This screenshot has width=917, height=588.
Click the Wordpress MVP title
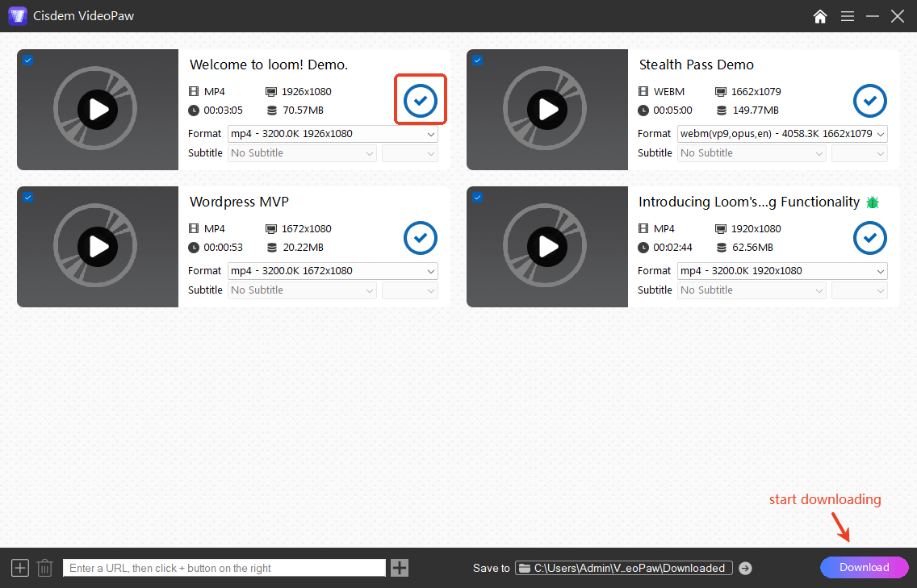(239, 202)
